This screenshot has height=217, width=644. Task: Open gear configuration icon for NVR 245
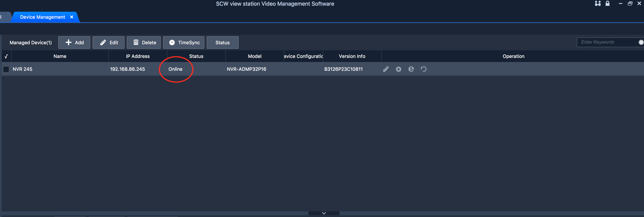tap(399, 69)
